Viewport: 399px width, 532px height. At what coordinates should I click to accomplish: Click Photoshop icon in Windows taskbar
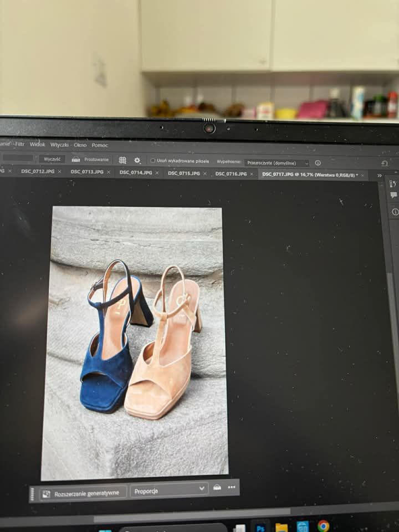click(x=259, y=528)
